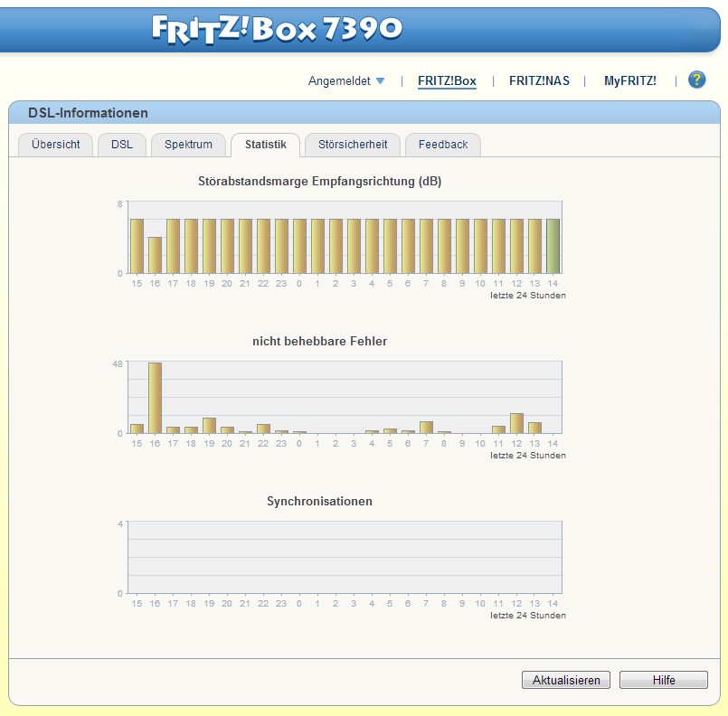Click the error bar at hour 12
The image size is (728, 716).
pos(516,423)
